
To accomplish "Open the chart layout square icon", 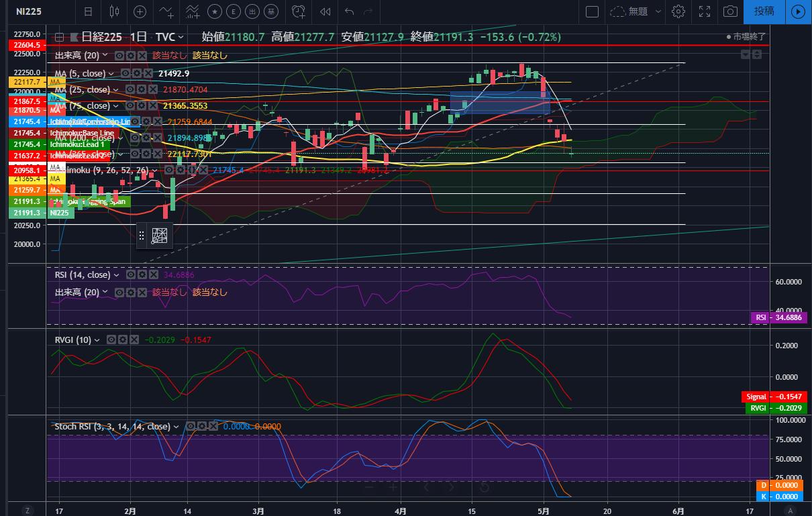I will click(592, 11).
